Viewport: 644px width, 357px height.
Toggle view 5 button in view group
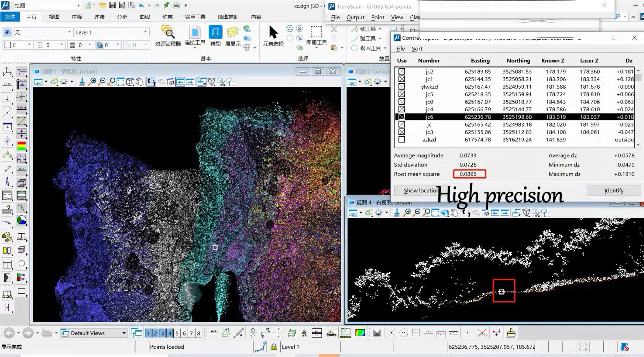coord(177,333)
